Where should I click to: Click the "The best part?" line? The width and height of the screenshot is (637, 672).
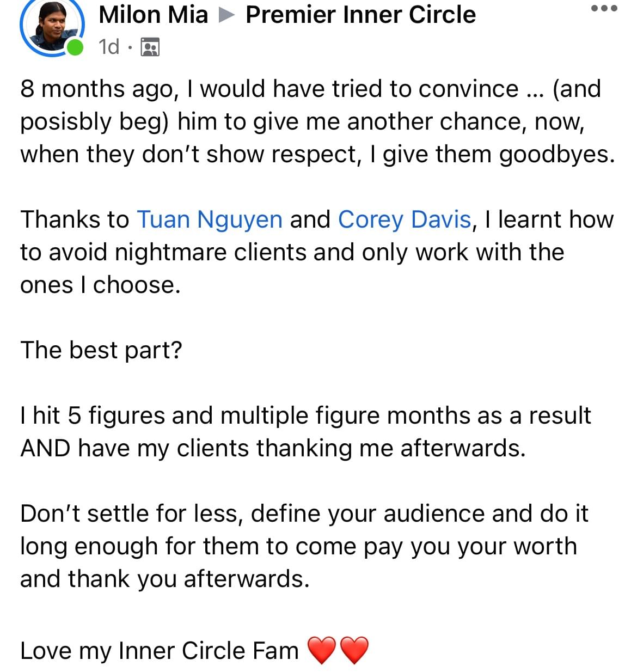pyautogui.click(x=101, y=350)
